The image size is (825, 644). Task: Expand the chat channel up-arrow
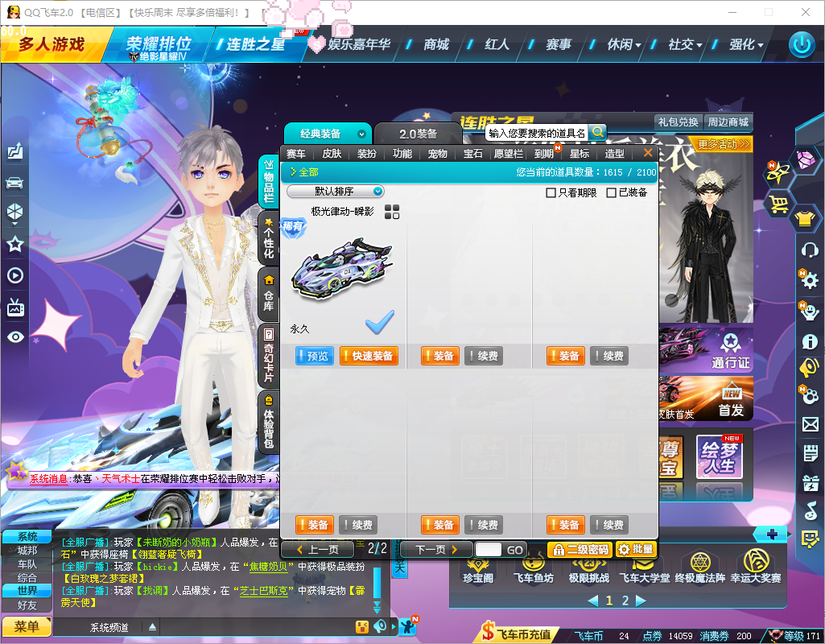pyautogui.click(x=152, y=626)
